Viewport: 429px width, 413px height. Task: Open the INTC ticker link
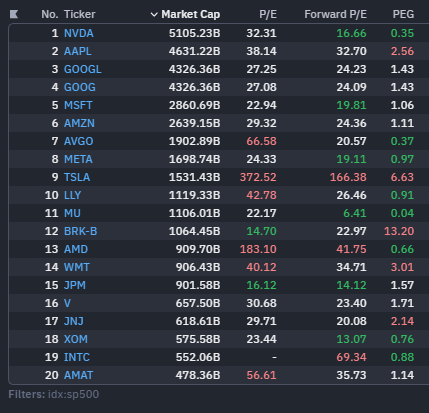(77, 357)
